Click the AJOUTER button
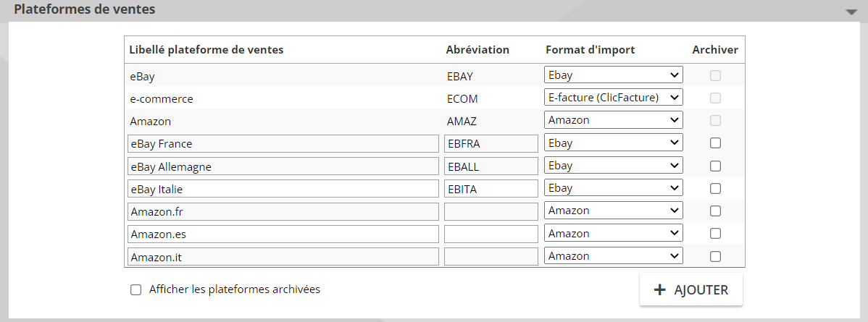 (691, 289)
